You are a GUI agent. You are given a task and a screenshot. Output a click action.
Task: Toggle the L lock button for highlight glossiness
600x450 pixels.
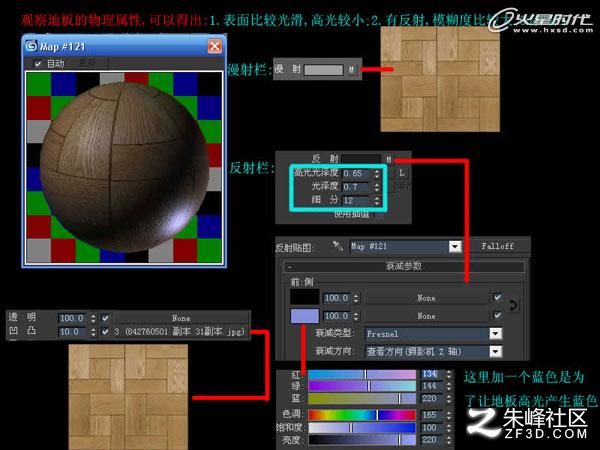point(402,173)
